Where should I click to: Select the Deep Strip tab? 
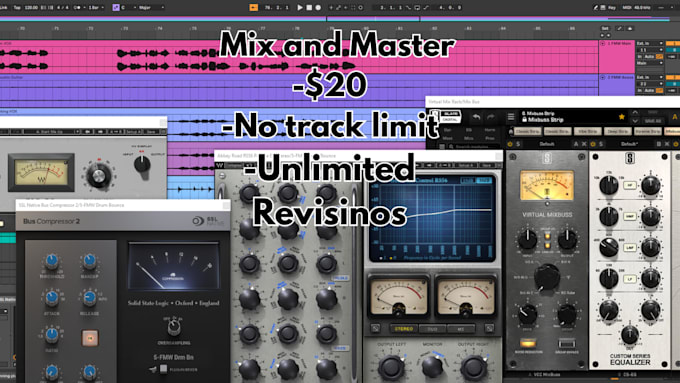(617, 131)
